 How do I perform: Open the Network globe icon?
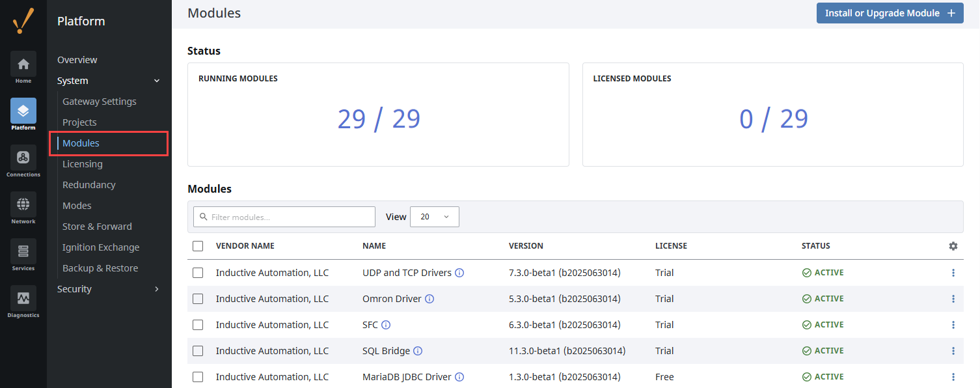23,204
